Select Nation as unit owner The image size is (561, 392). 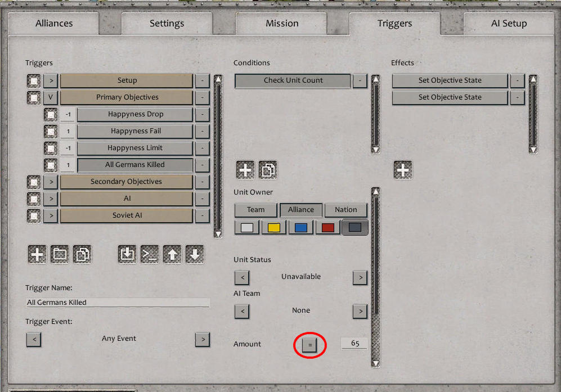coord(346,210)
